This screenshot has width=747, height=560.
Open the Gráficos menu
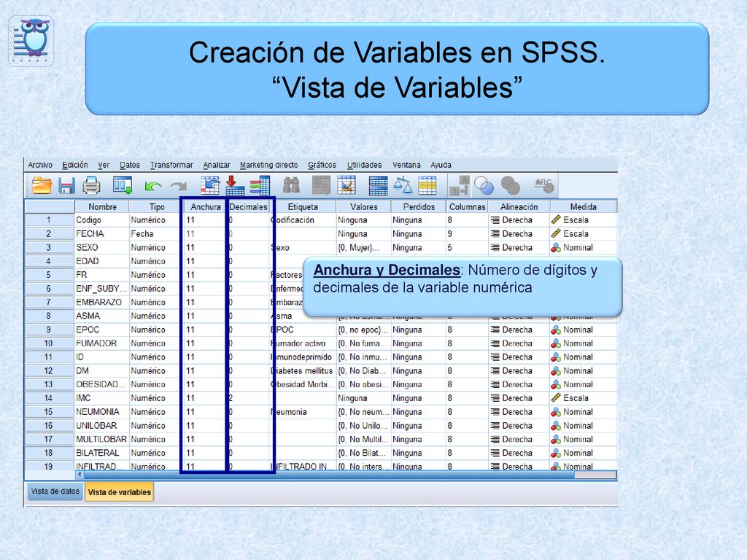coord(322,165)
